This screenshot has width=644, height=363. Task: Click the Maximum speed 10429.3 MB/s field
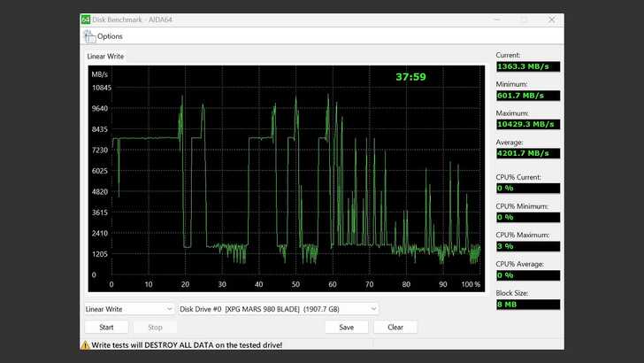(527, 125)
